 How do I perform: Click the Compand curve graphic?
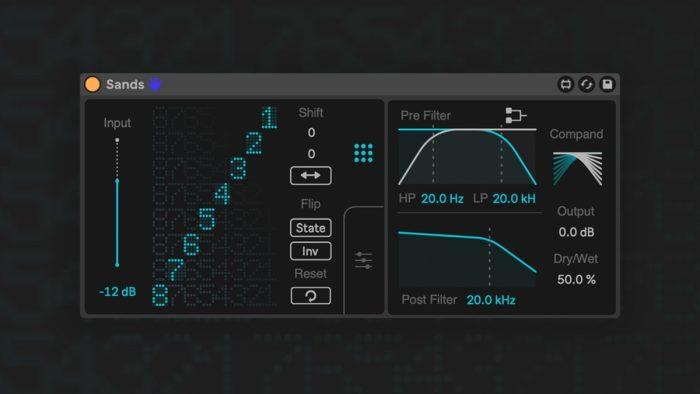(x=577, y=169)
